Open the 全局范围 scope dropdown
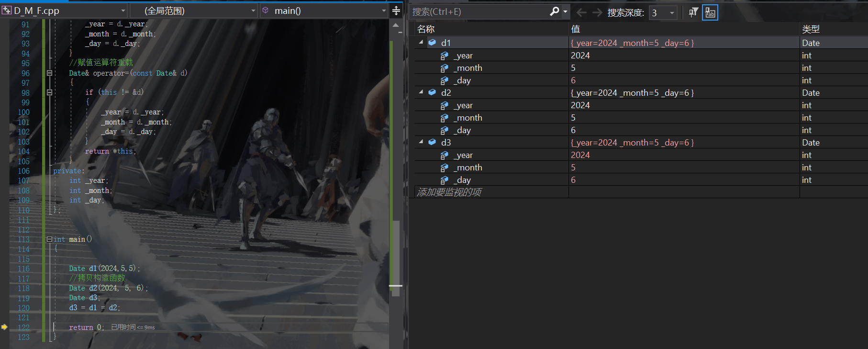 (253, 11)
